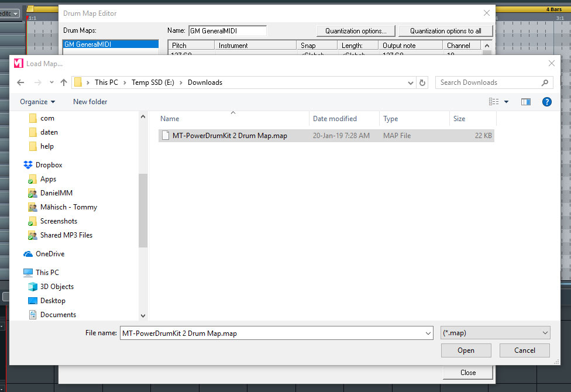This screenshot has height=392, width=571.
Task: Open help with question mark icon
Action: (x=546, y=102)
